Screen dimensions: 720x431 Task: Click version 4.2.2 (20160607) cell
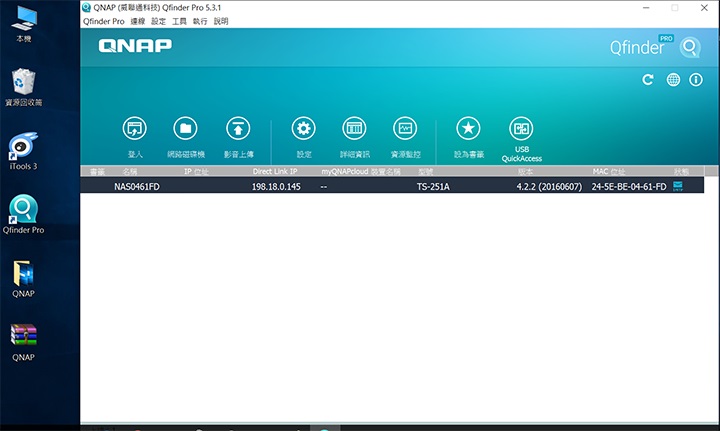pyautogui.click(x=549, y=186)
